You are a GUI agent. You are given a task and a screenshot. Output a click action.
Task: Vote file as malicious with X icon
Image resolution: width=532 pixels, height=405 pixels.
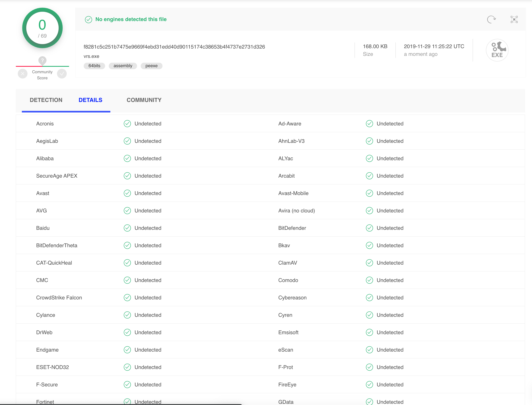(x=23, y=74)
